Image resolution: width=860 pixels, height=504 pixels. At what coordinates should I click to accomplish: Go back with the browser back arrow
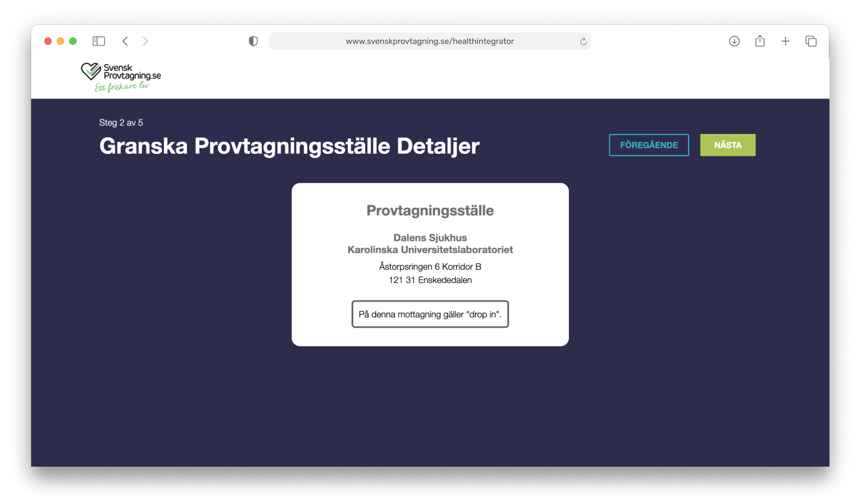pos(125,41)
